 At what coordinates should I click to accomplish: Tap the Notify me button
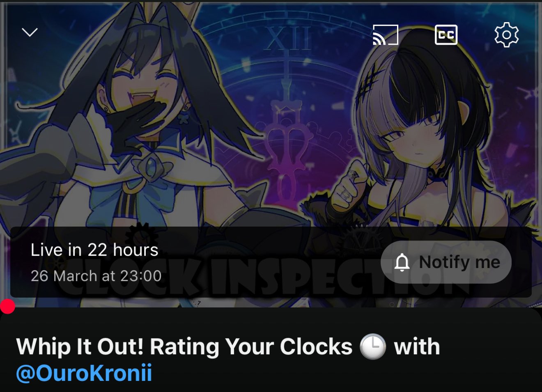[446, 262]
